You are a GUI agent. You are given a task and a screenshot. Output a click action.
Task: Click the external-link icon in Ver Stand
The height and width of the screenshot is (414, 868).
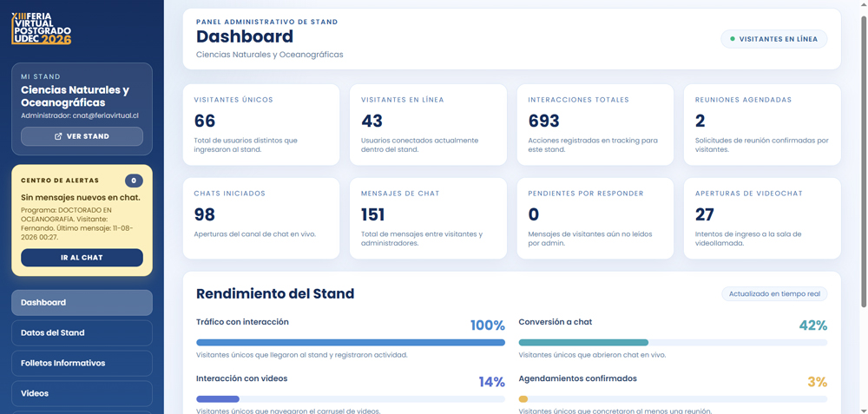58,136
